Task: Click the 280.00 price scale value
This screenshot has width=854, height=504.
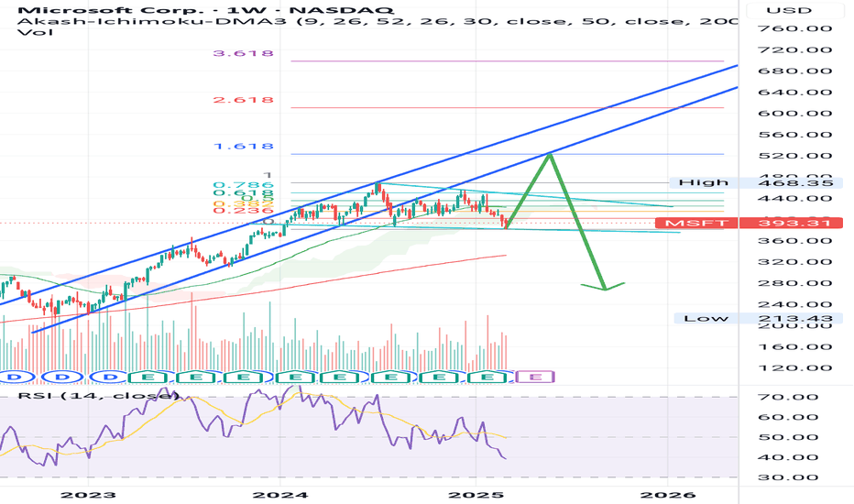Action: (794, 283)
